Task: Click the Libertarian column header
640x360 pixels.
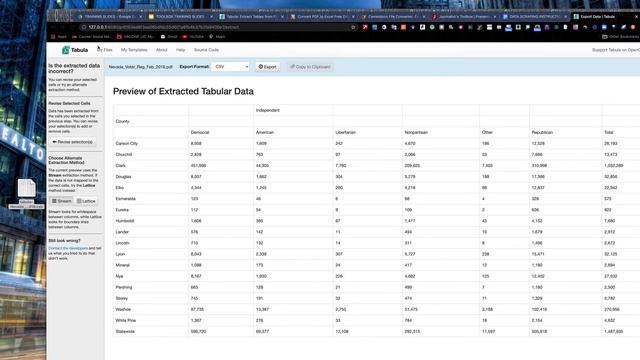Action: 346,132
